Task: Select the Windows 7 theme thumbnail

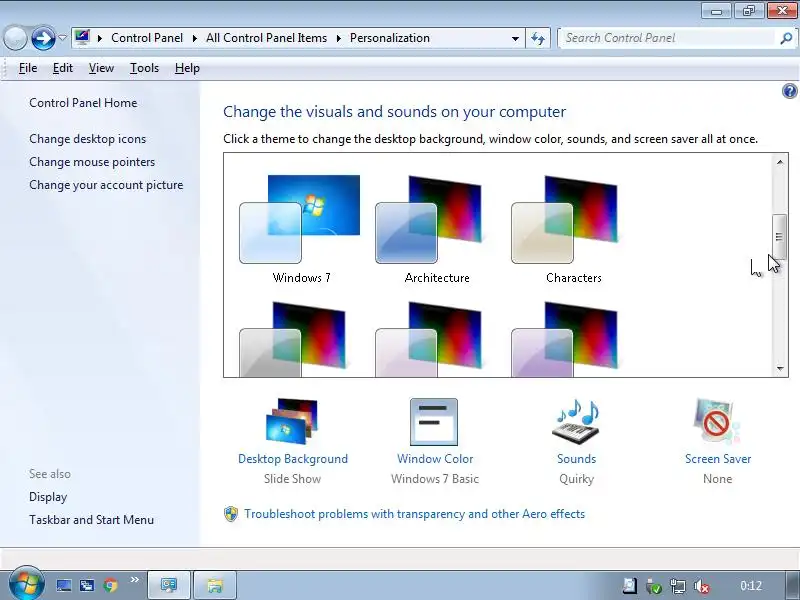Action: (x=300, y=219)
